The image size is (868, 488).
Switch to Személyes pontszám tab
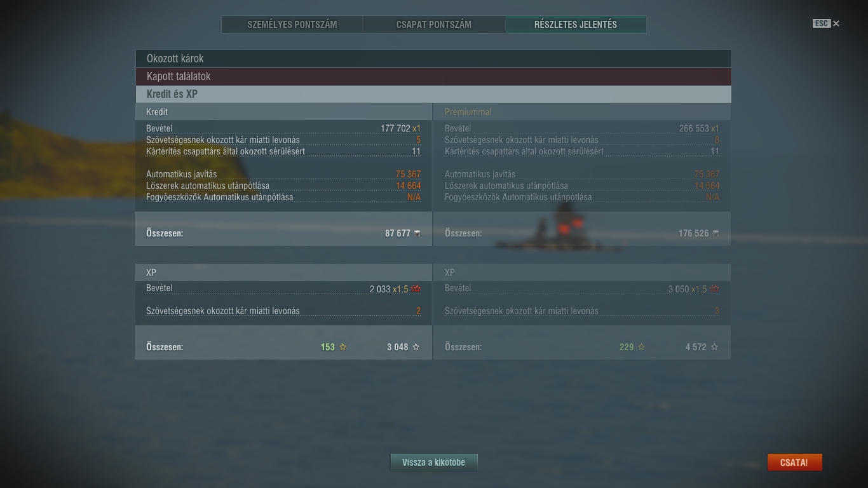pyautogui.click(x=292, y=25)
